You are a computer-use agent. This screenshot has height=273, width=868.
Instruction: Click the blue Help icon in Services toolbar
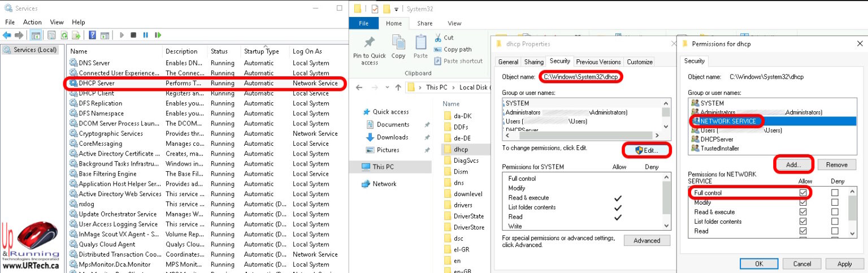click(92, 35)
